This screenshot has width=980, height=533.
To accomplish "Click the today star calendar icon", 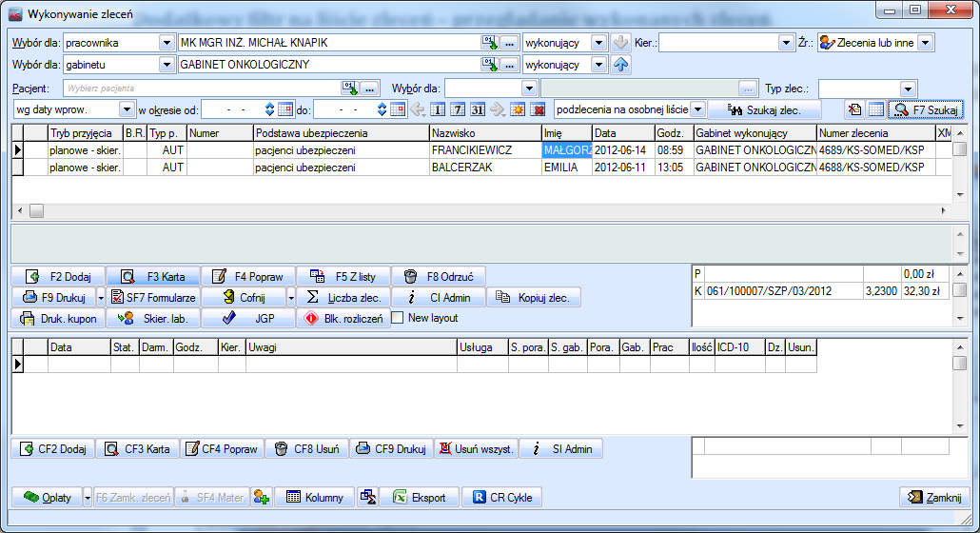I will coord(518,110).
